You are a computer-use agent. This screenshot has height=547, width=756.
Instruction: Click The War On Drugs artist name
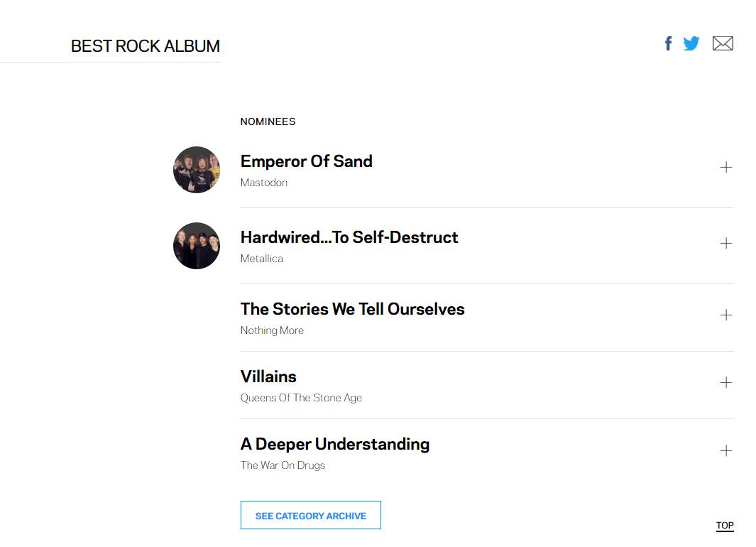[283, 465]
